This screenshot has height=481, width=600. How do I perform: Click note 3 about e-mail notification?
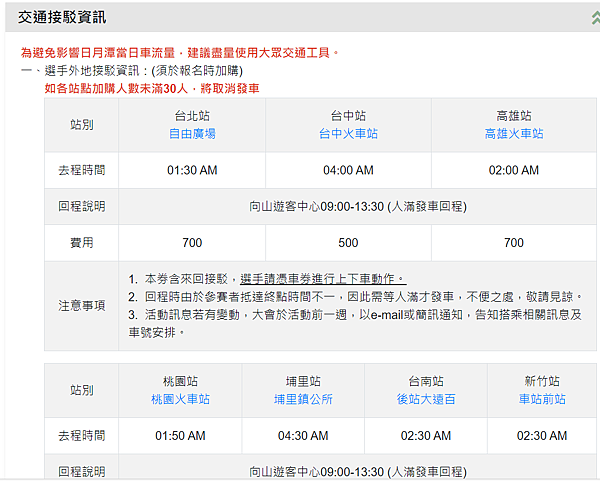coord(355,323)
